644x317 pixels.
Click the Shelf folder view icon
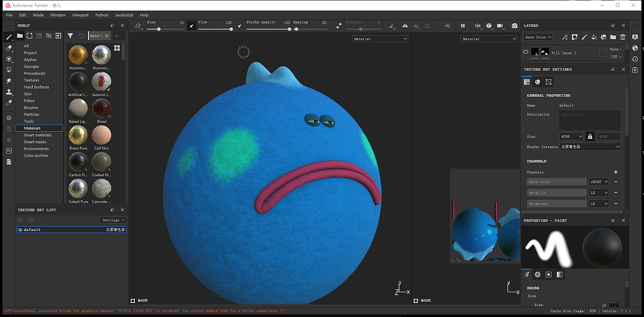pyautogui.click(x=20, y=36)
